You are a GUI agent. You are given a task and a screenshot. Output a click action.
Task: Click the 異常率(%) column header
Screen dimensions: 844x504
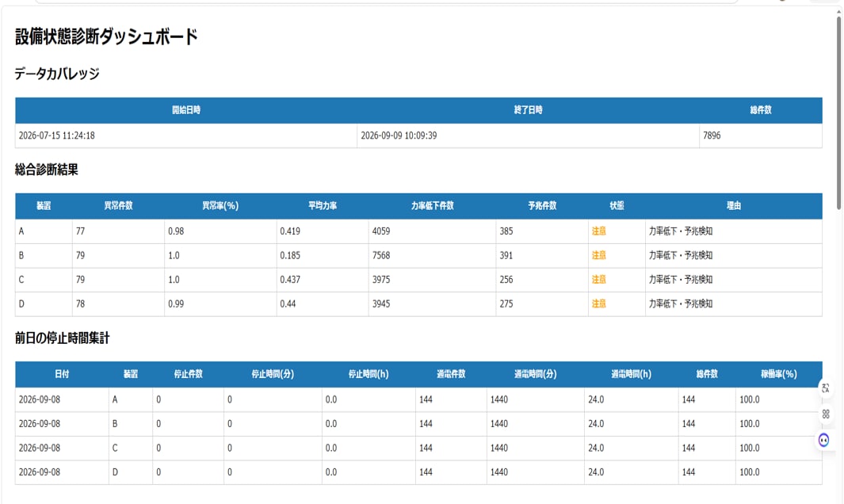click(x=220, y=206)
